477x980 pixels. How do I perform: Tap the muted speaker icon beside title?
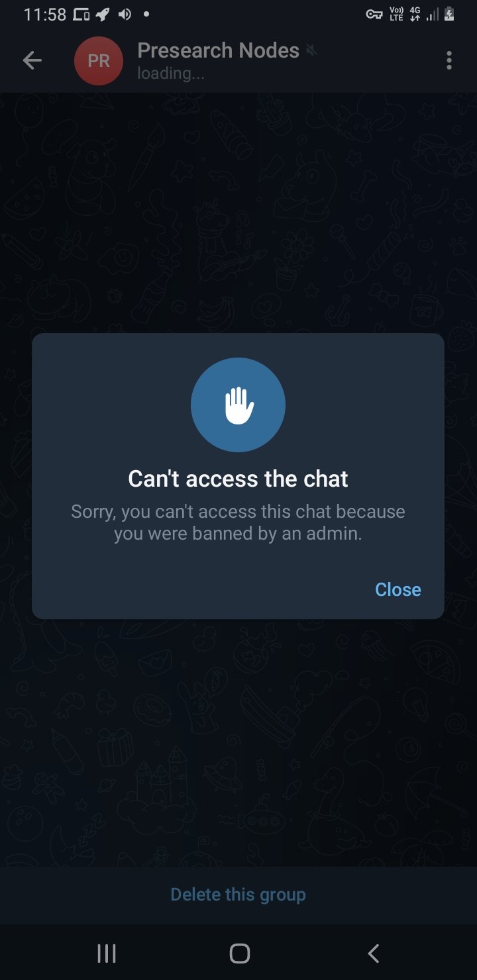coord(311,50)
